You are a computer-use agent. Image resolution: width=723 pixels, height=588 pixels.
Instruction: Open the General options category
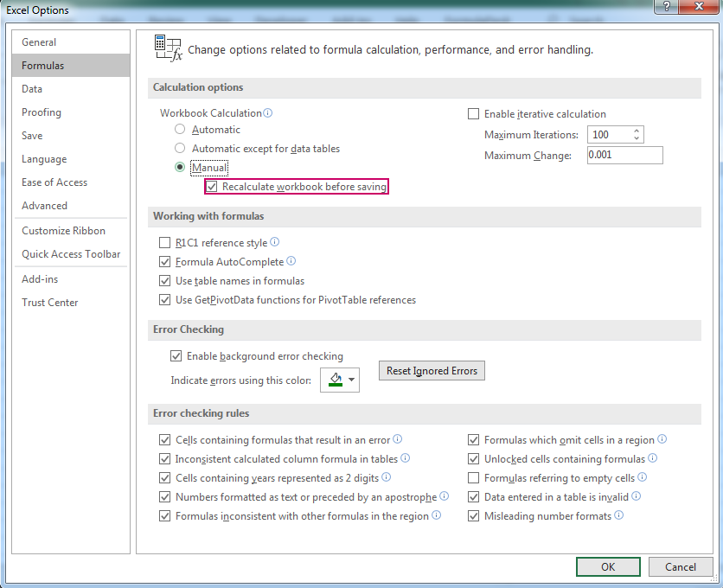point(71,42)
